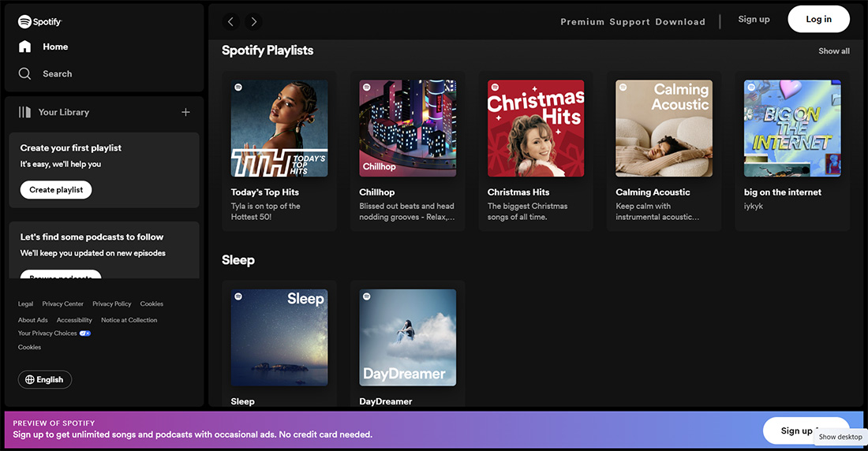Click Sleep playlist title under cover
Screen dimensions: 868x451
(242, 401)
